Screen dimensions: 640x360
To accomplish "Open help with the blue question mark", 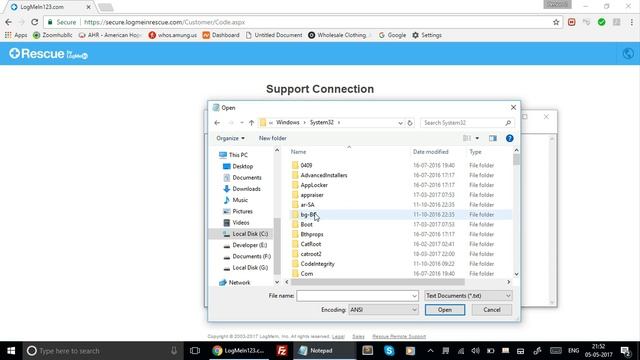I will point(509,138).
